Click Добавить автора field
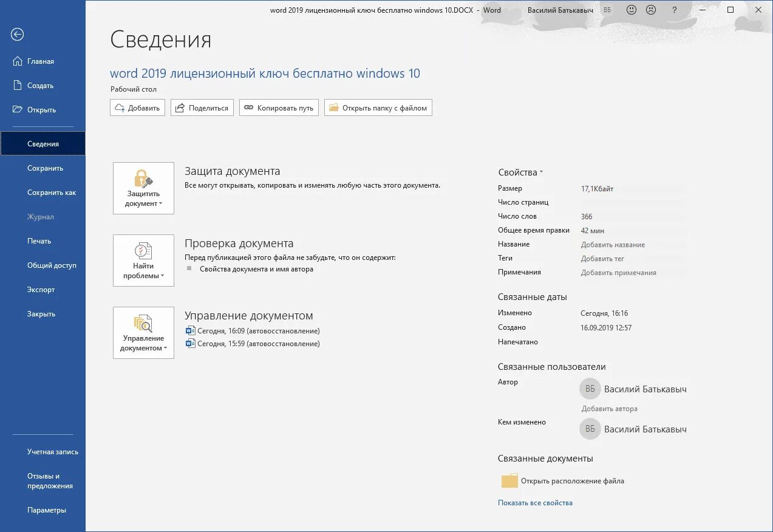 click(x=610, y=409)
